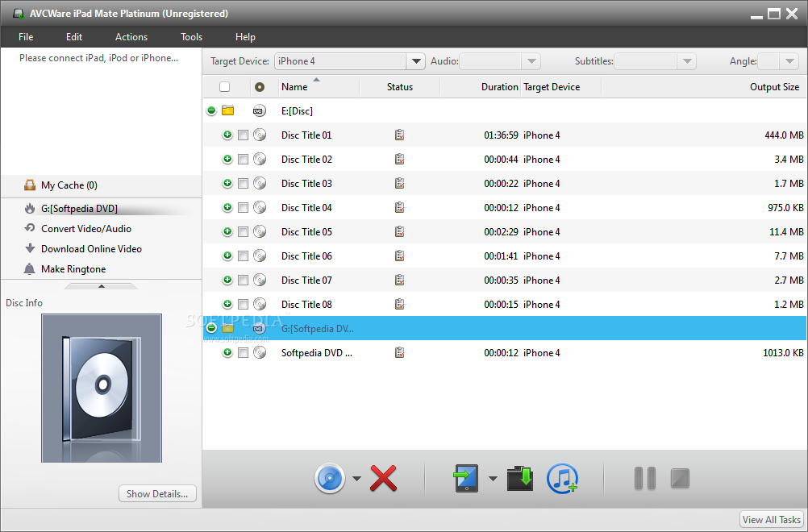
Task: Collapse the G:[Softpedia DV... group
Action: (x=211, y=328)
